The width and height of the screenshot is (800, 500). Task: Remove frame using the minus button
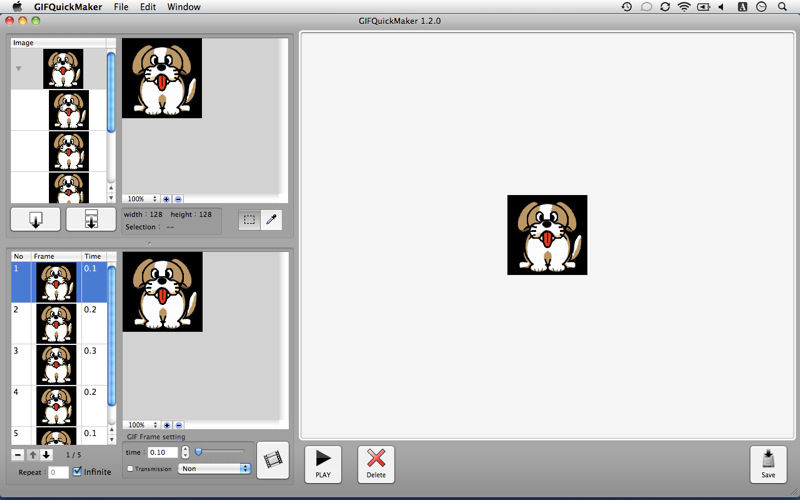coord(18,455)
